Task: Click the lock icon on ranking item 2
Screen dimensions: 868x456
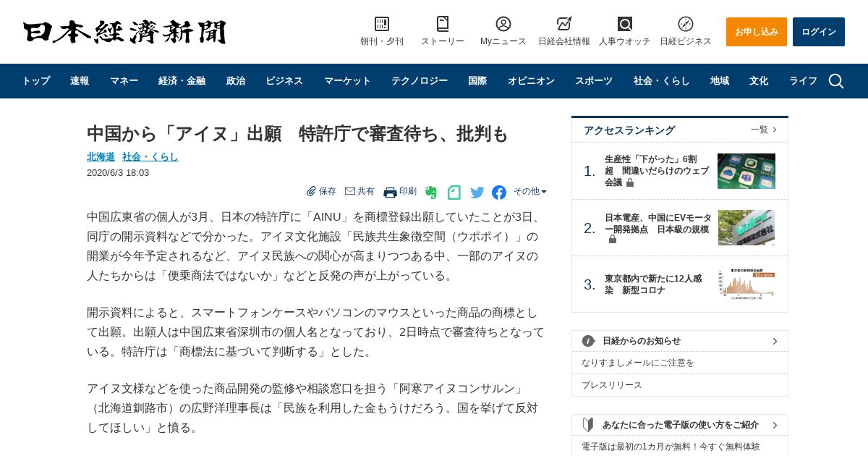Action: (x=613, y=239)
